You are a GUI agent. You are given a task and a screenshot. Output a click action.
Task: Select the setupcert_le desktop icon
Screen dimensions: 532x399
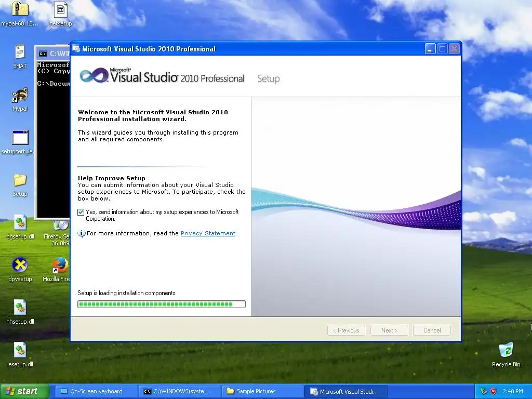pos(20,137)
